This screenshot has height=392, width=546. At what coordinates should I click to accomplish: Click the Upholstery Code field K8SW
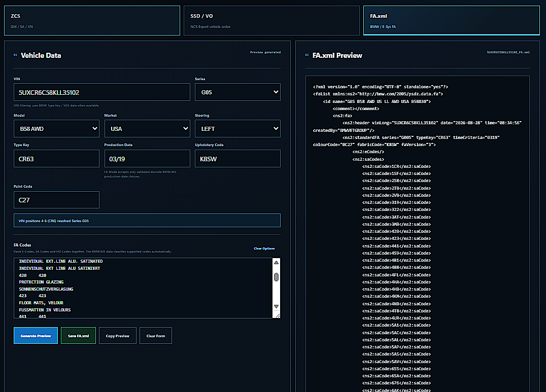pos(237,159)
